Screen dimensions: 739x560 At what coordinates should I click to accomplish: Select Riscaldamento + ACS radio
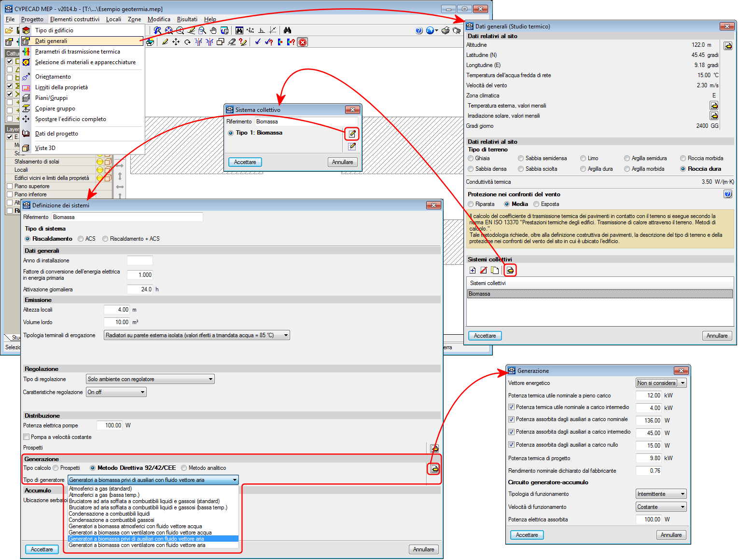105,239
